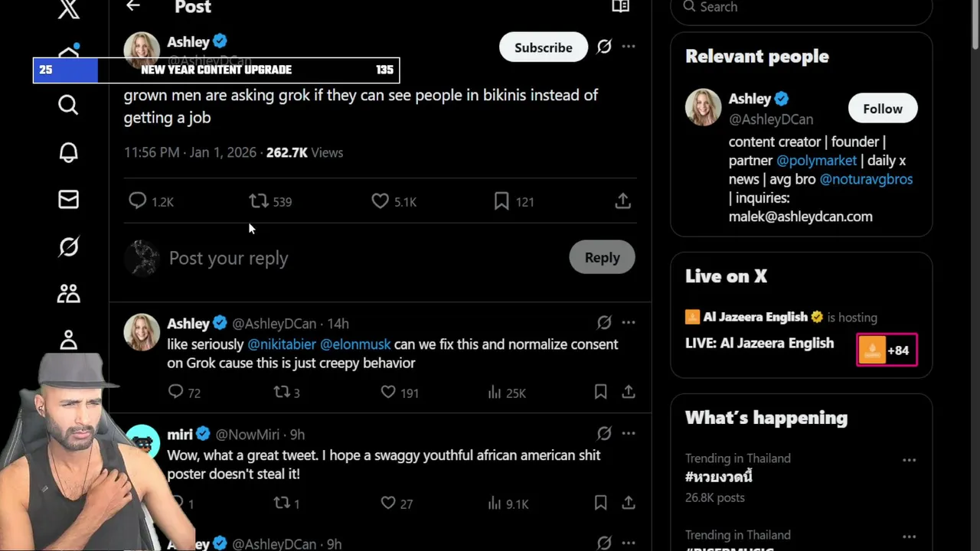This screenshot has height=551, width=980.
Task: Open notifications bell in sidebar
Action: (68, 152)
